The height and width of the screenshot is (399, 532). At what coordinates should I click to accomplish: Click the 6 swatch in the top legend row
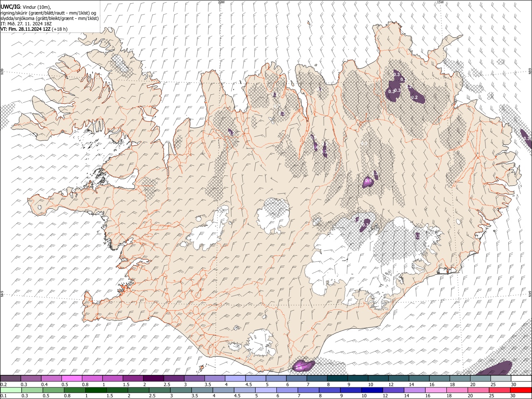click(296, 378)
